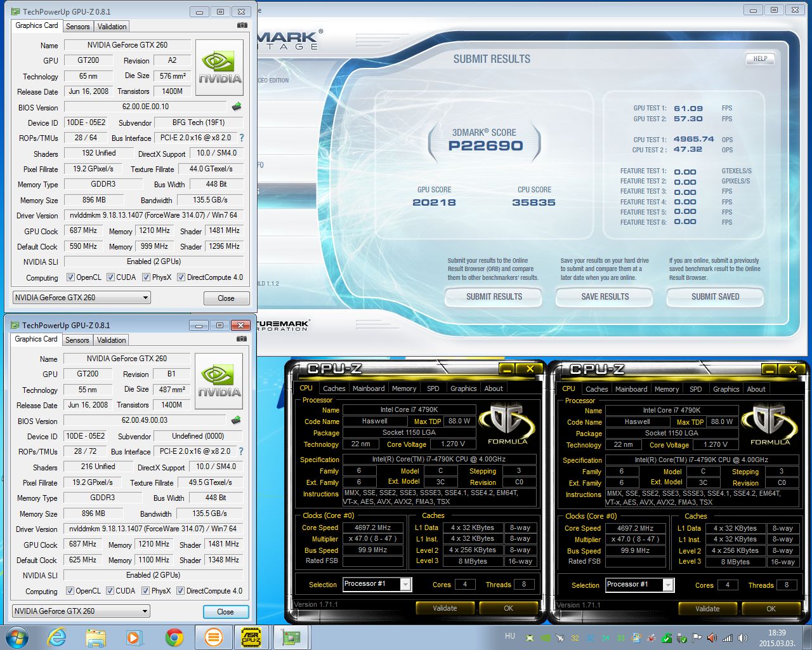Screen dimensions: 812x650
Task: Open GPU selector dropdown in top GPU-Z
Action: (x=82, y=297)
